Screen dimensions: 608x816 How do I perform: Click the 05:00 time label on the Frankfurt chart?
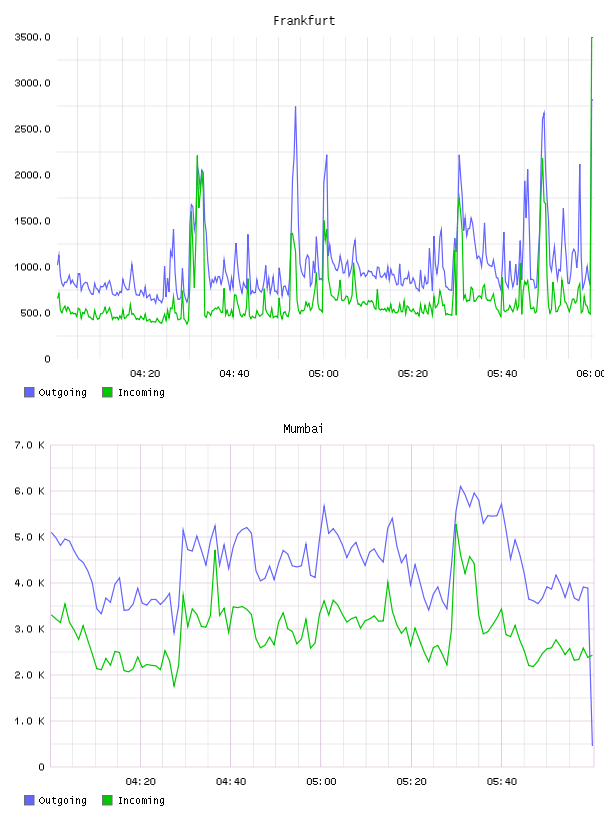pos(323,373)
